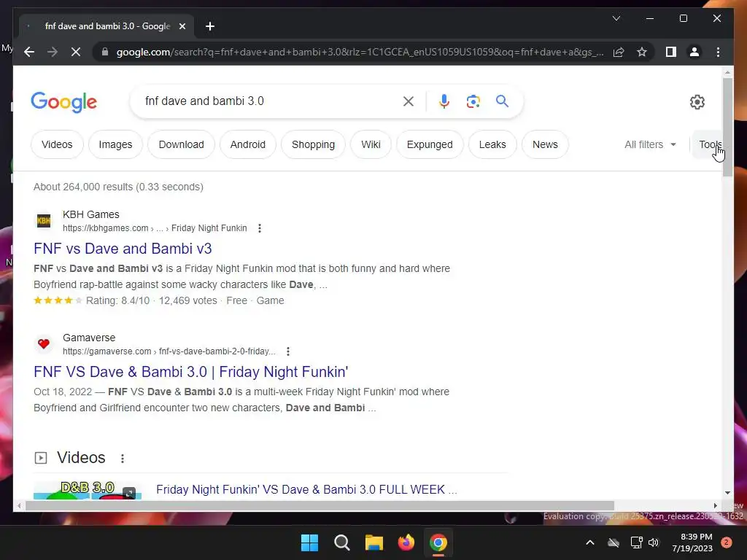Expand the All filters dropdown
This screenshot has width=747, height=560.
[650, 144]
